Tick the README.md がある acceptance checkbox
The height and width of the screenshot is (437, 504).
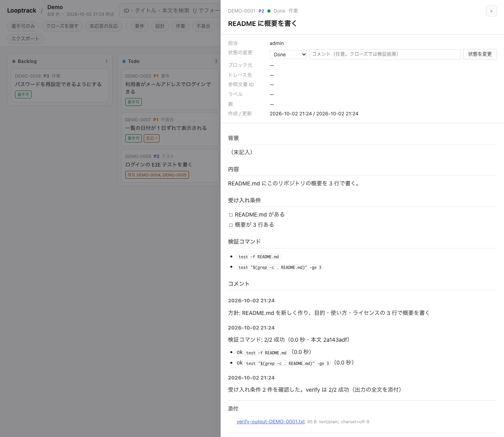231,215
